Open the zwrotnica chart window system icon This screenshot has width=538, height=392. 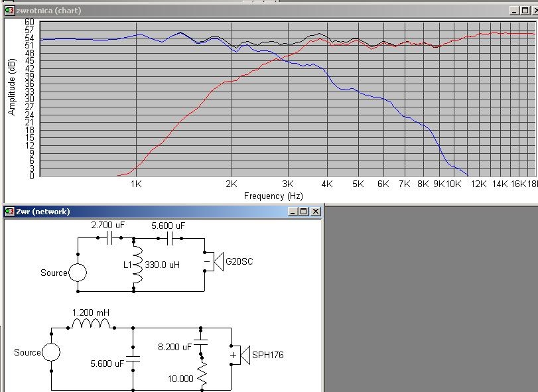tap(9, 10)
